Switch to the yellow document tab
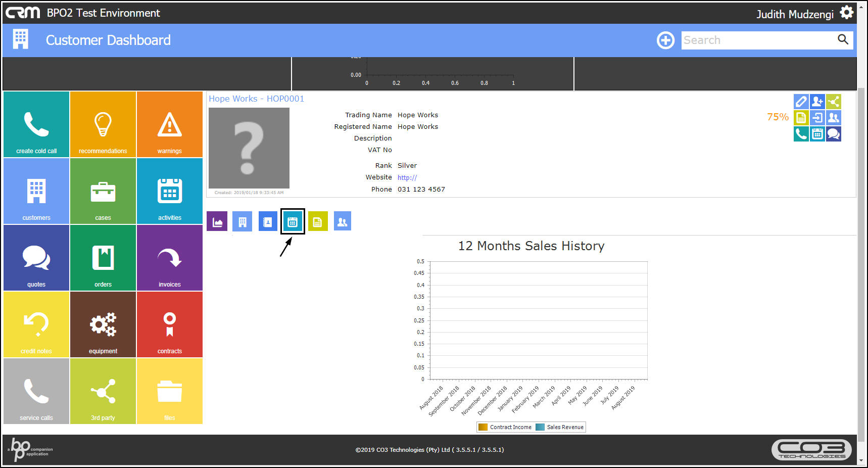The image size is (868, 468). pyautogui.click(x=318, y=221)
